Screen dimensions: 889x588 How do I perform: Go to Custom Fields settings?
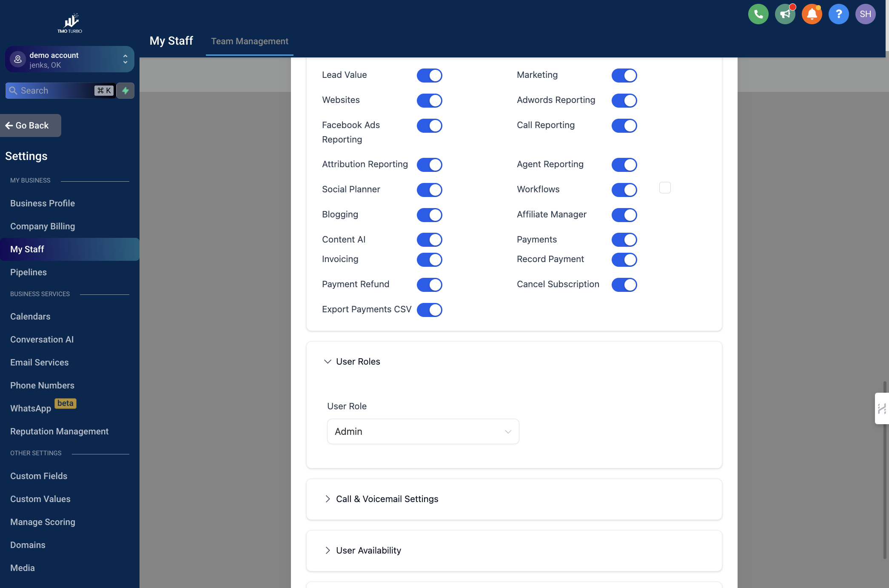point(39,476)
